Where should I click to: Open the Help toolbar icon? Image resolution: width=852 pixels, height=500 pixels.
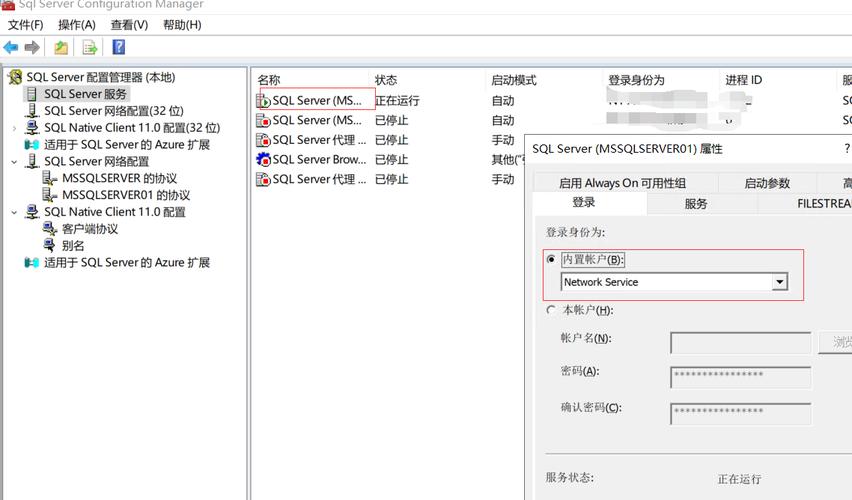coord(118,47)
